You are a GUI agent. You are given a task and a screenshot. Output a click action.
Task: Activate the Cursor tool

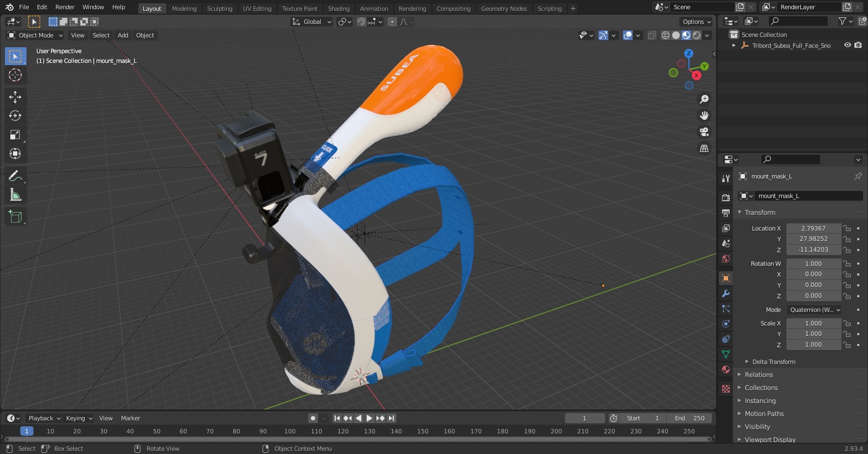15,75
